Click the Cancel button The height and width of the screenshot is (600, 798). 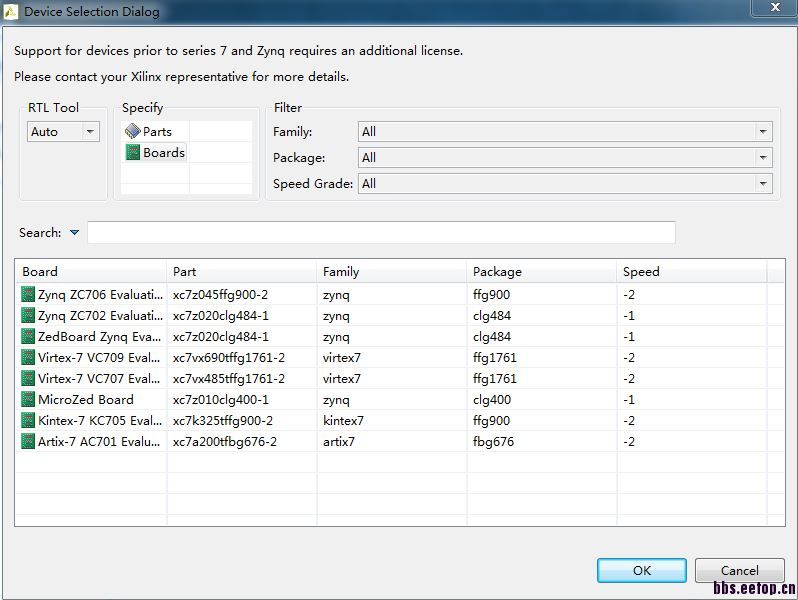[x=739, y=570]
